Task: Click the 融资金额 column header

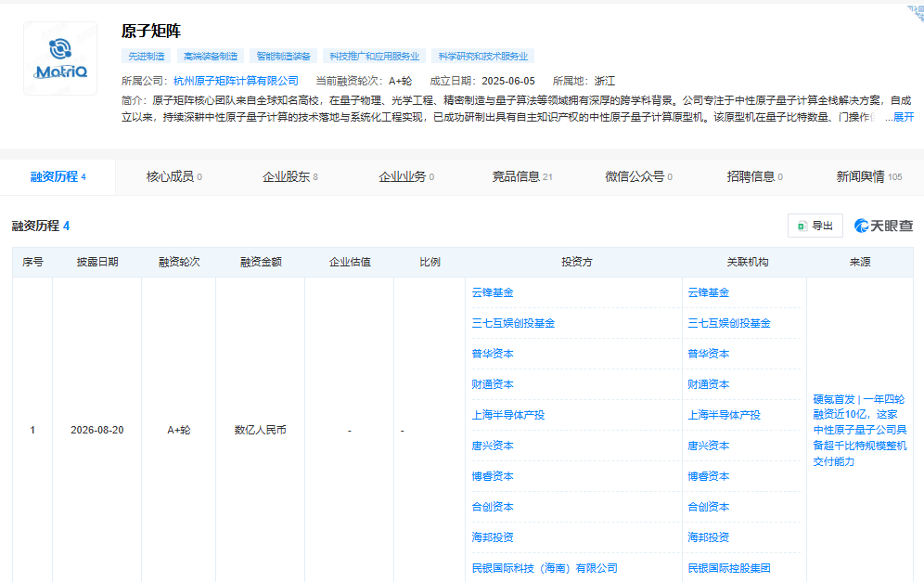Action: 261,262
